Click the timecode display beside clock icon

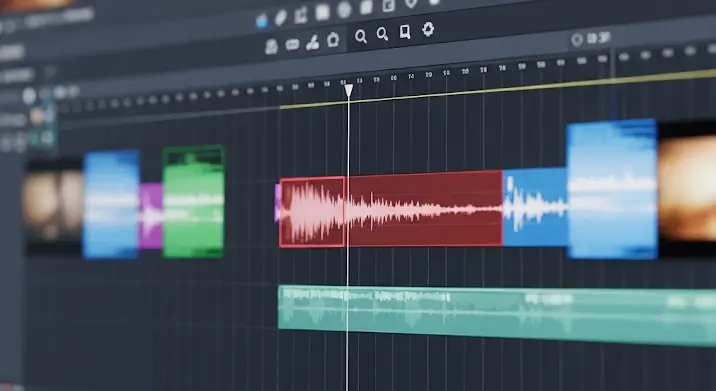point(599,38)
